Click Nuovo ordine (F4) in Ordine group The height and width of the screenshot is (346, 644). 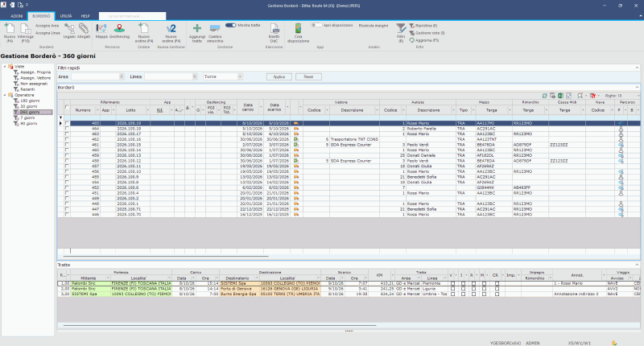point(144,33)
